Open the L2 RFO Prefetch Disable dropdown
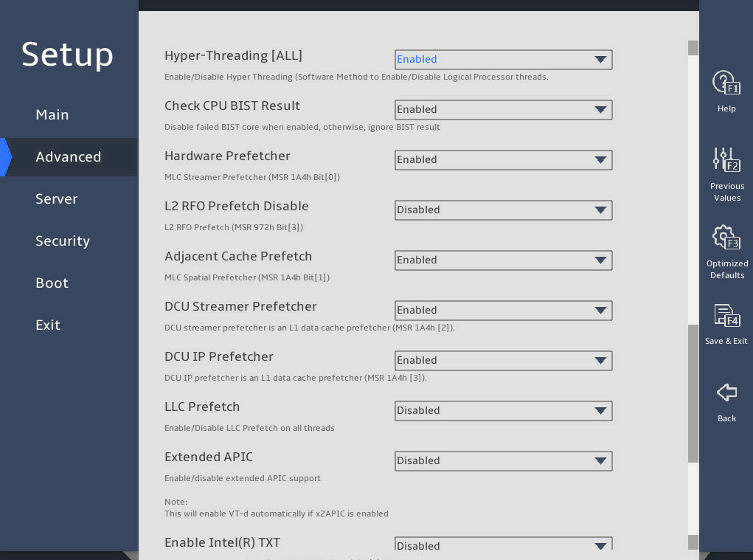The height and width of the screenshot is (560, 753). (x=503, y=210)
